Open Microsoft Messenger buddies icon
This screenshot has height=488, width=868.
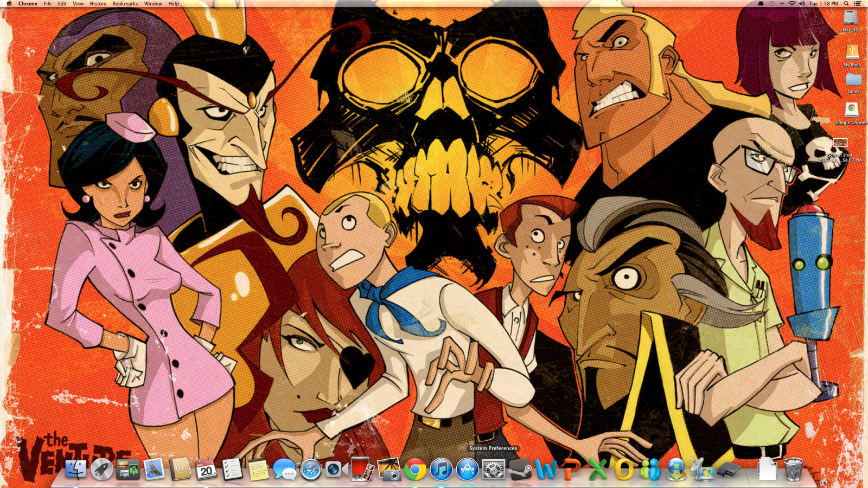coord(650,470)
